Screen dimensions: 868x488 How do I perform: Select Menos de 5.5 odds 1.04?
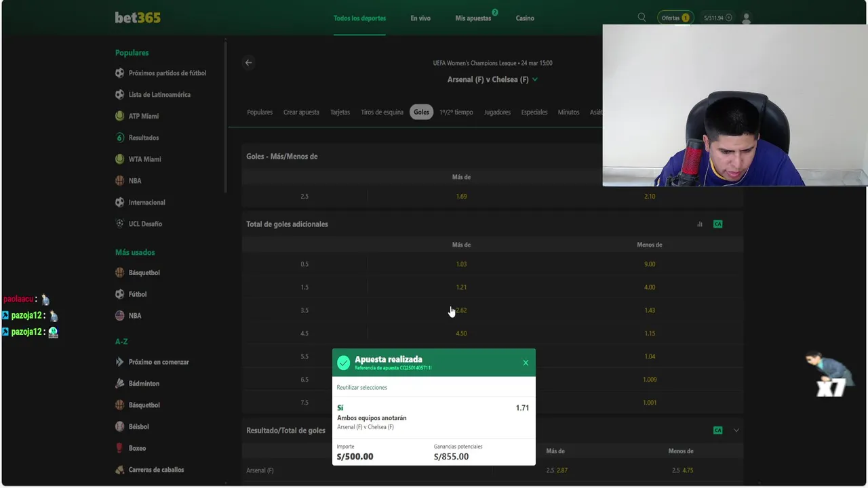click(650, 357)
